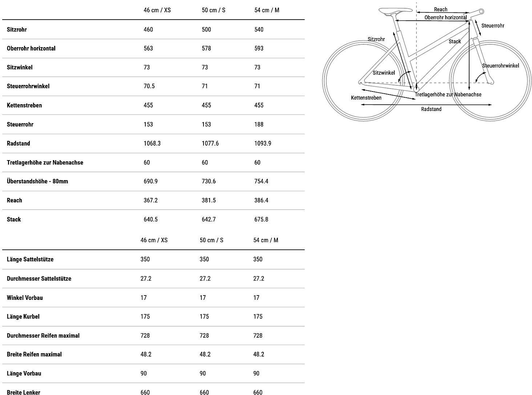Click the Radstand label under the bike drawing

(x=431, y=109)
